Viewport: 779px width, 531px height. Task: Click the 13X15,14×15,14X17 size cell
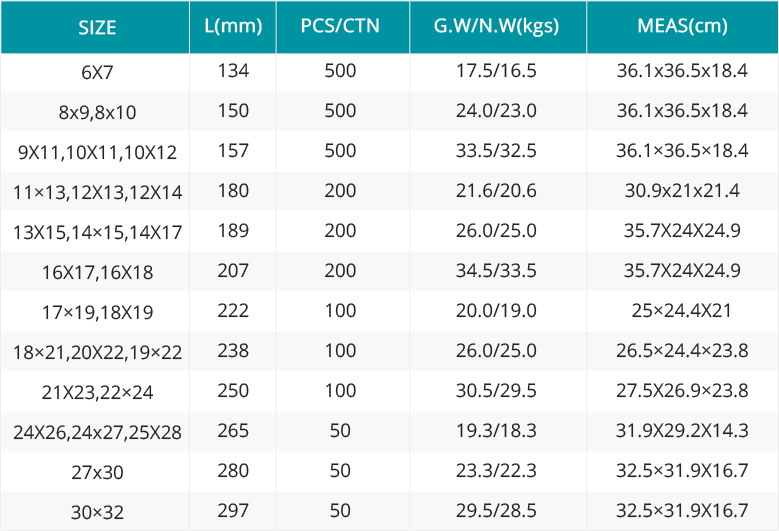pyautogui.click(x=97, y=232)
